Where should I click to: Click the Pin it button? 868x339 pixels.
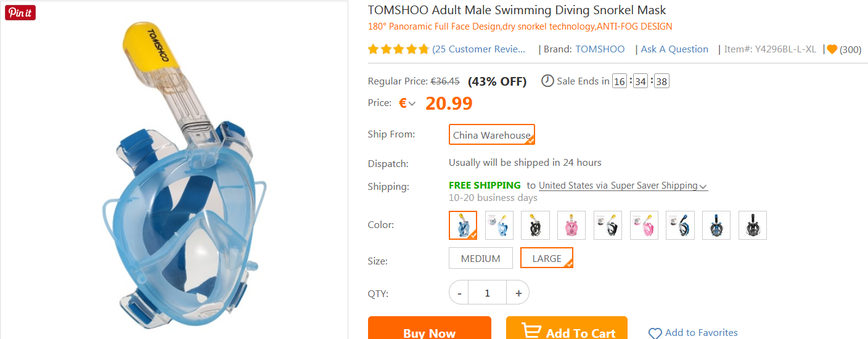click(x=20, y=13)
